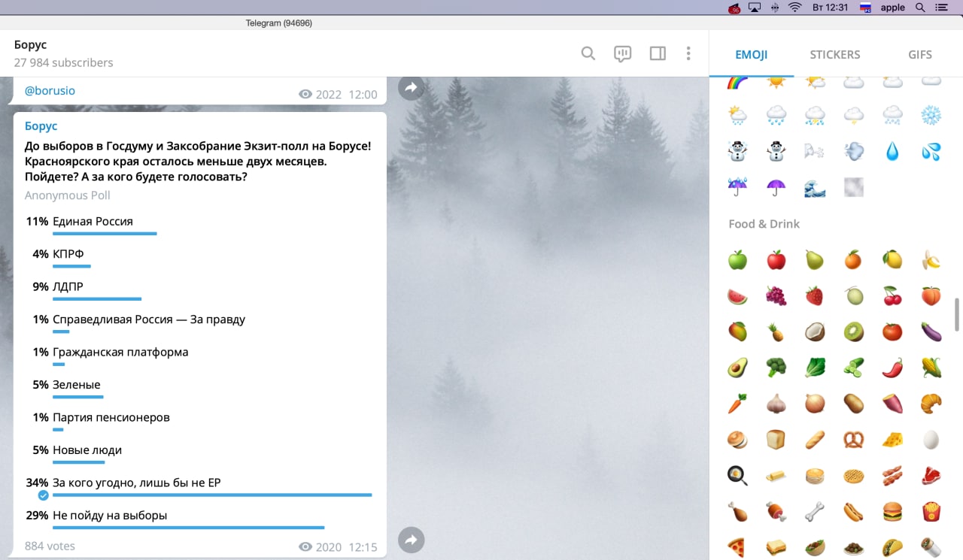Open Russian flag input source menu

pos(865,8)
